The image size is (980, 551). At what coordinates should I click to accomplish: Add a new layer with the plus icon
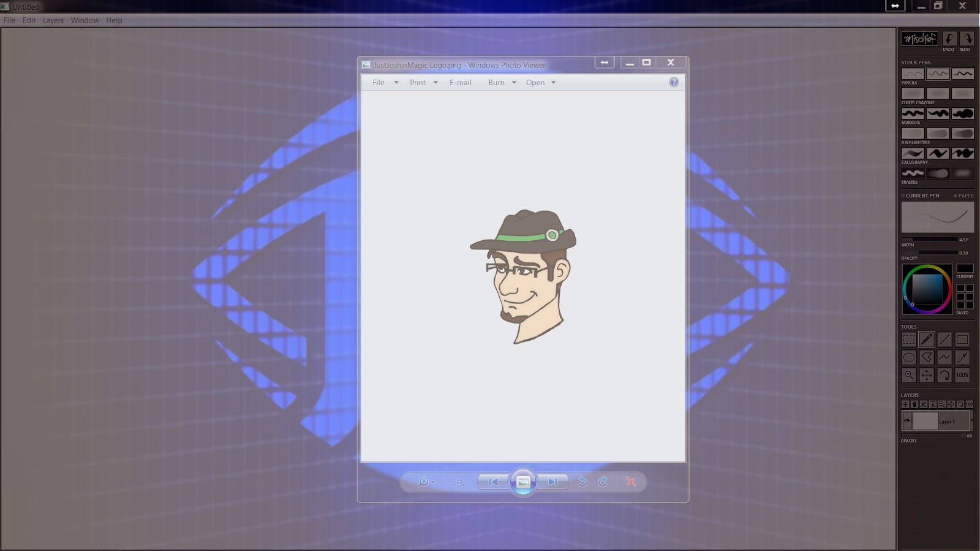click(x=905, y=405)
